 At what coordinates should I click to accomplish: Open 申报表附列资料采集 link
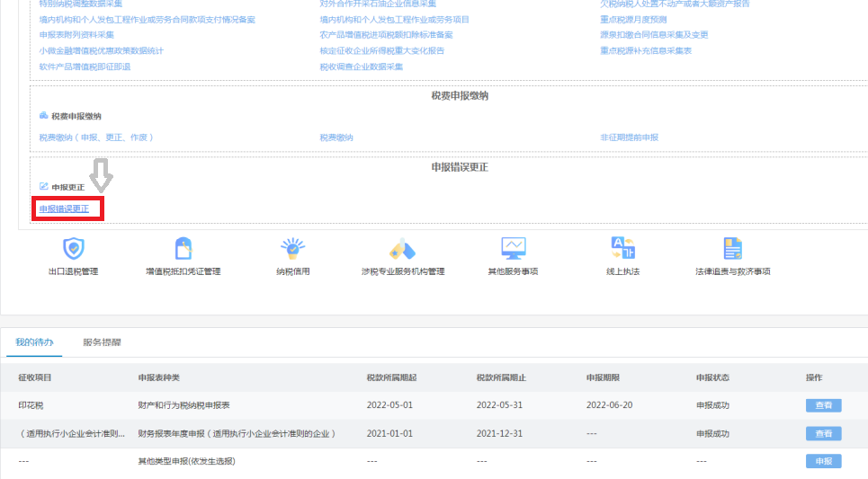coord(76,35)
